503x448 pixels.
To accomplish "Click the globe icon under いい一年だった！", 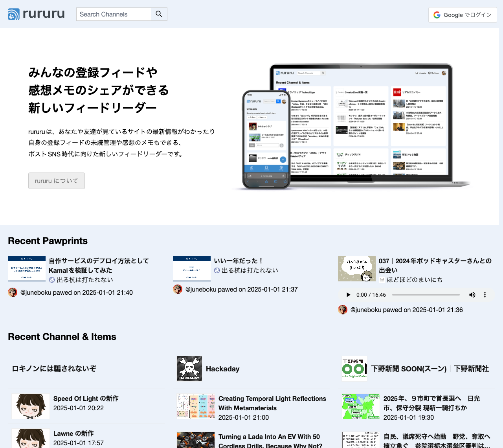I will pyautogui.click(x=217, y=270).
